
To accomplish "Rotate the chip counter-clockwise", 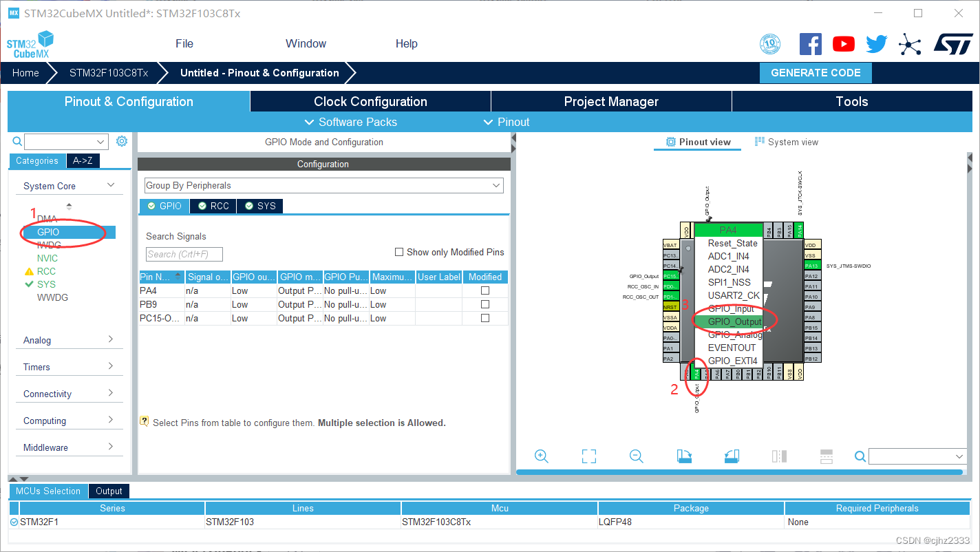I will tap(732, 456).
